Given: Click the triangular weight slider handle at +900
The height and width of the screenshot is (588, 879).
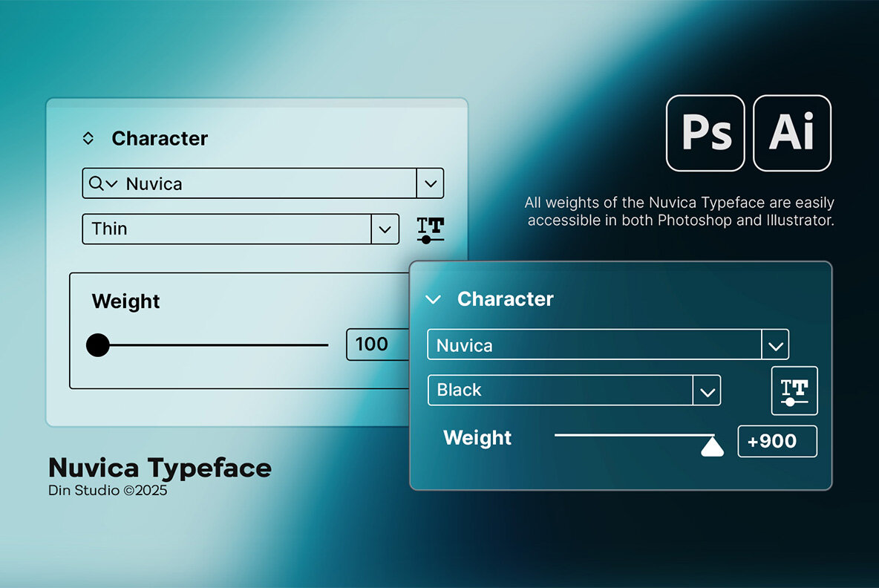Looking at the screenshot, I should point(712,445).
